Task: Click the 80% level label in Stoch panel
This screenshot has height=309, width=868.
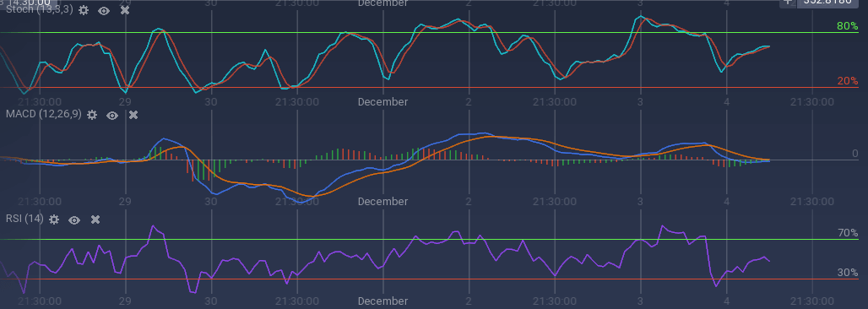Action: [x=848, y=26]
